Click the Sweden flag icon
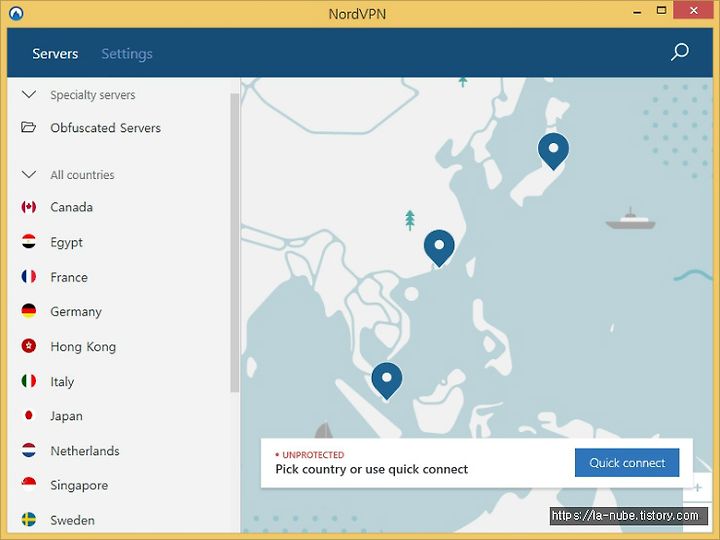This screenshot has width=720, height=540. 28,519
